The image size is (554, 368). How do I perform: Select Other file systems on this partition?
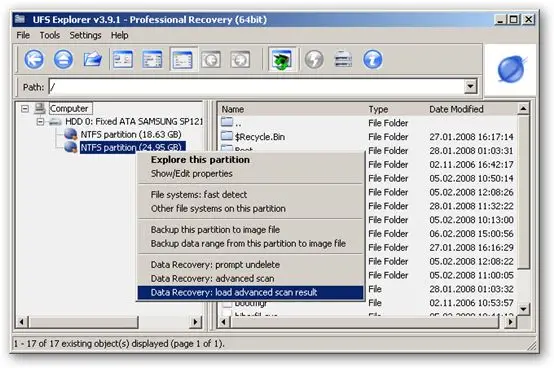(x=251, y=208)
